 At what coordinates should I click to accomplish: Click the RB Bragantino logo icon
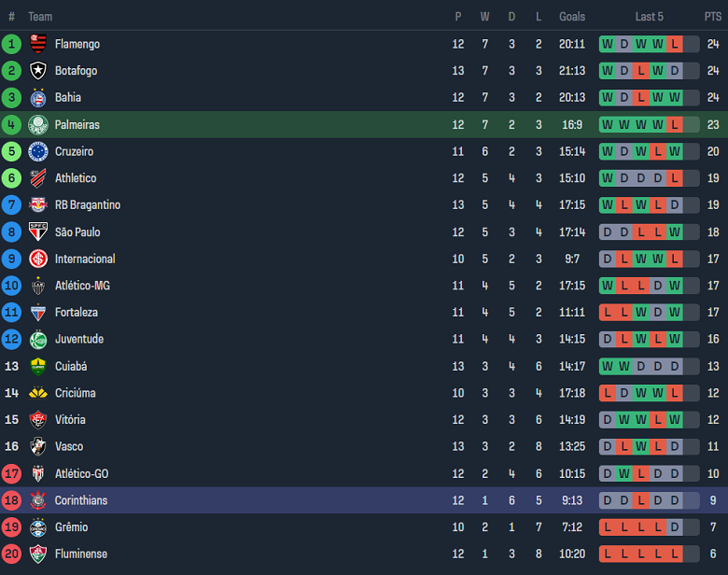(38, 205)
